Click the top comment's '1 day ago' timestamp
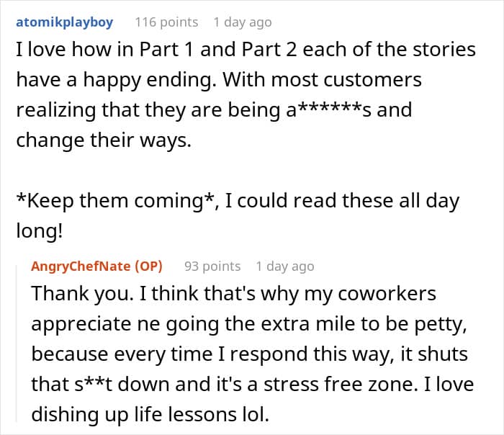The width and height of the screenshot is (504, 435). (243, 22)
